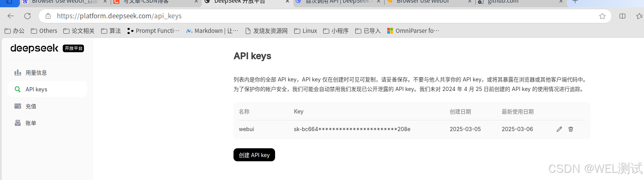Open the 小程序 bookmarks folder
Image resolution: width=644 pixels, height=180 pixels.
tap(336, 31)
